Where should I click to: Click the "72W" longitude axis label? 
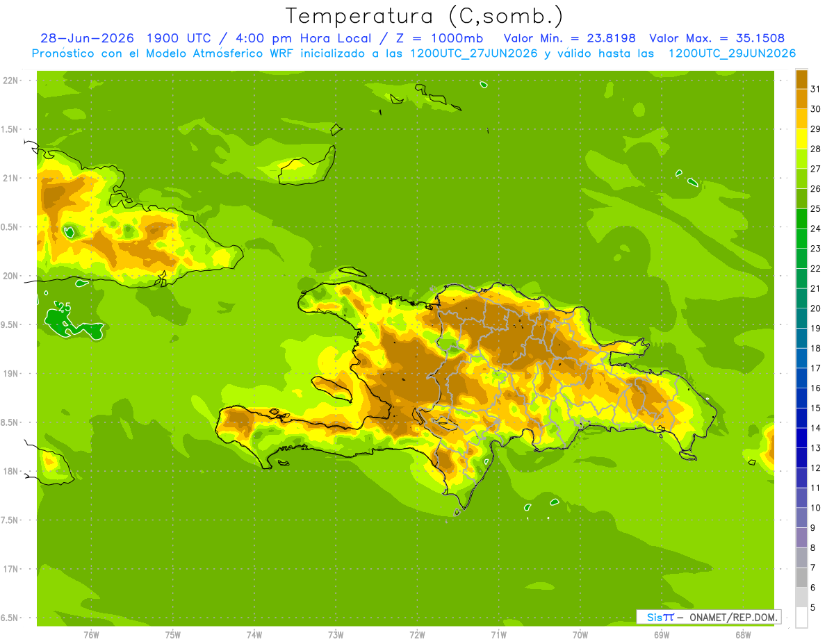pyautogui.click(x=417, y=635)
